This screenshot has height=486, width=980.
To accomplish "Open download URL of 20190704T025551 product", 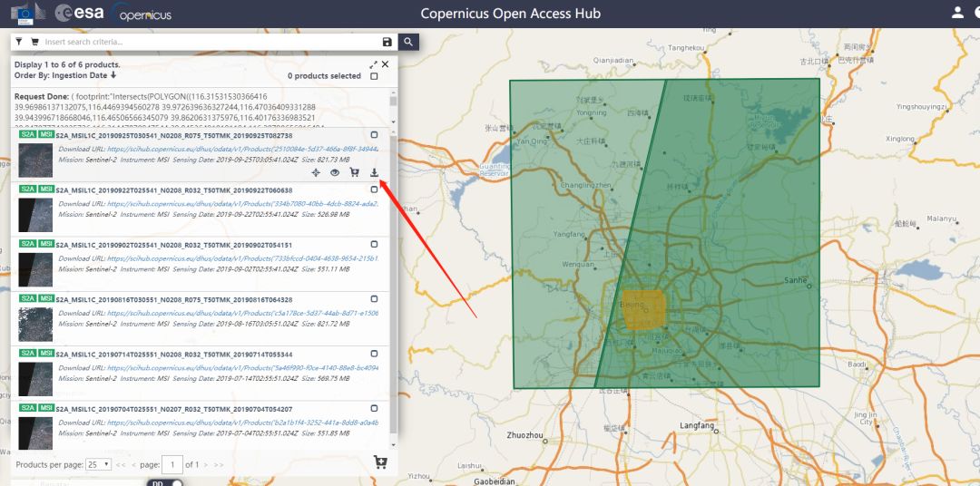I will (242, 423).
